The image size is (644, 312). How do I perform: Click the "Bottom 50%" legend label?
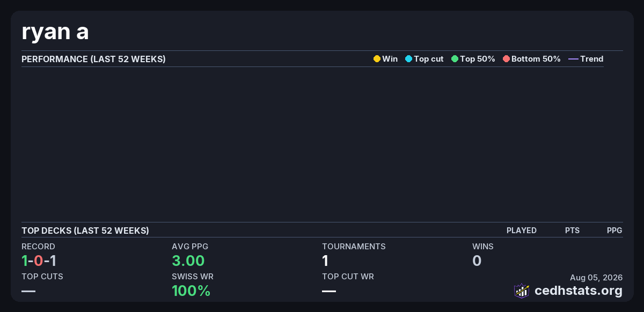pos(536,59)
